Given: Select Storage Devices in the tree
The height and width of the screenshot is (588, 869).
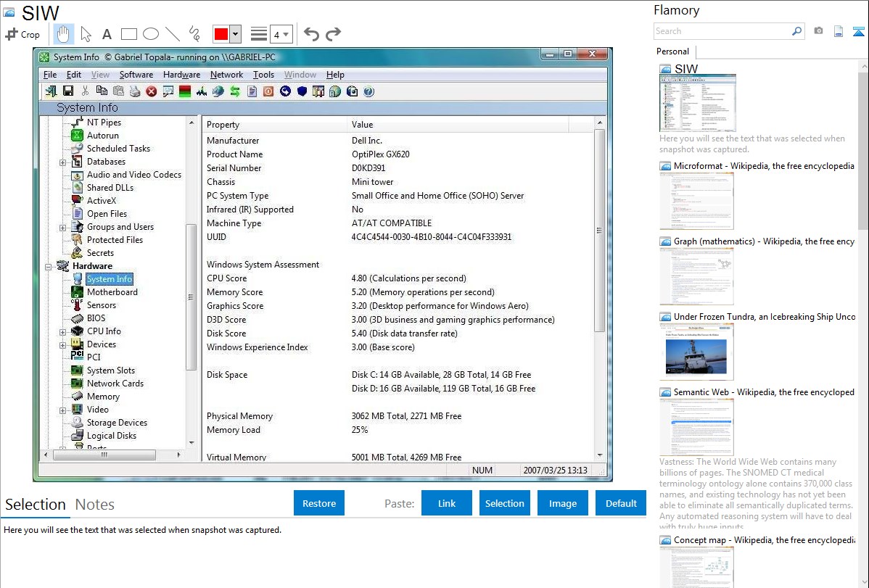Looking at the screenshot, I should 117,423.
